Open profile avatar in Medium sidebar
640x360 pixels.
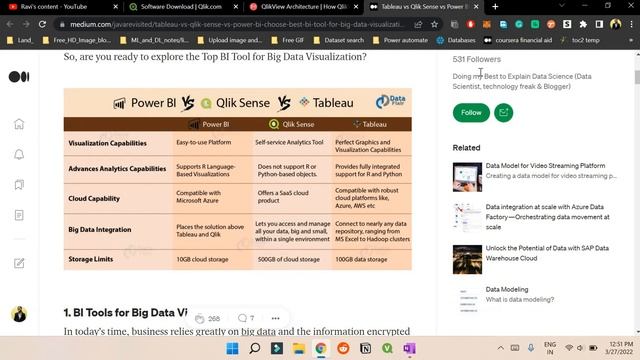coord(19,314)
